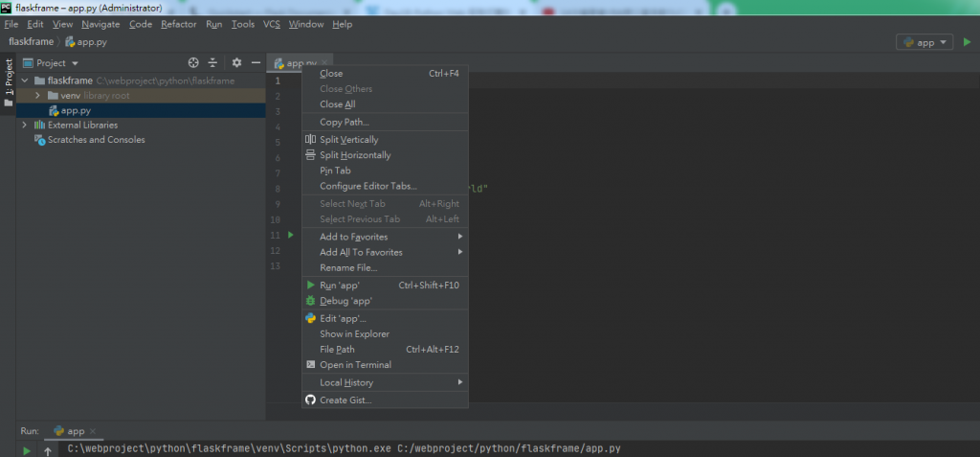The image size is (980, 457).
Task: Click the Scratches and Consoles icon
Action: (x=40, y=140)
